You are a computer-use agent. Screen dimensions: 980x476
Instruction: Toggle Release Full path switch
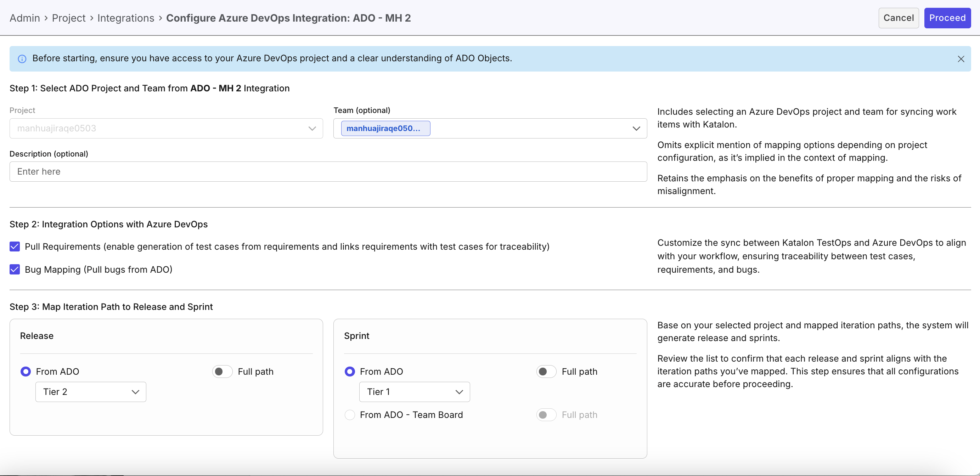point(222,372)
